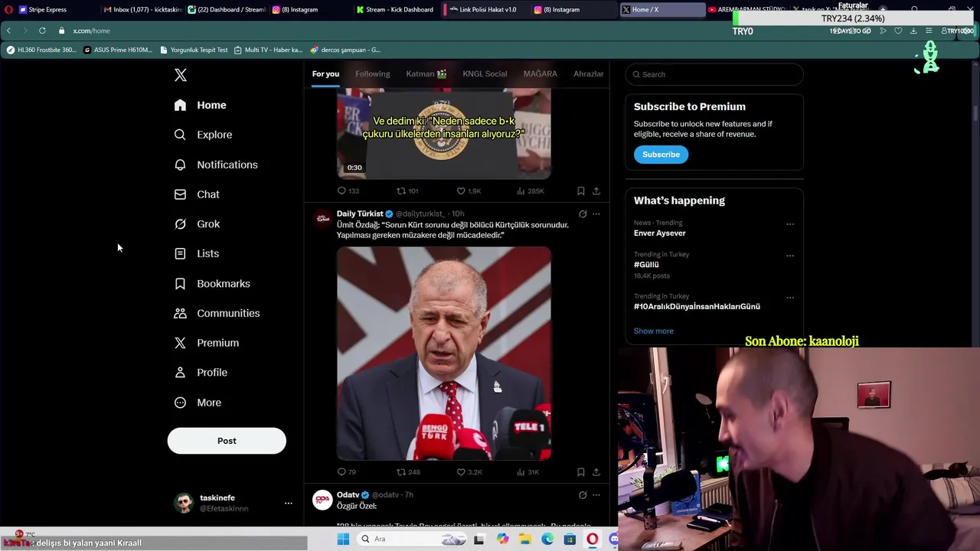Open the Odatv profile avatar

(322, 500)
